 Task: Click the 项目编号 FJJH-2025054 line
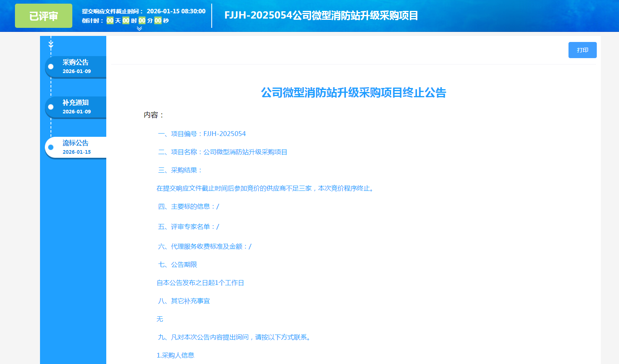click(x=202, y=134)
